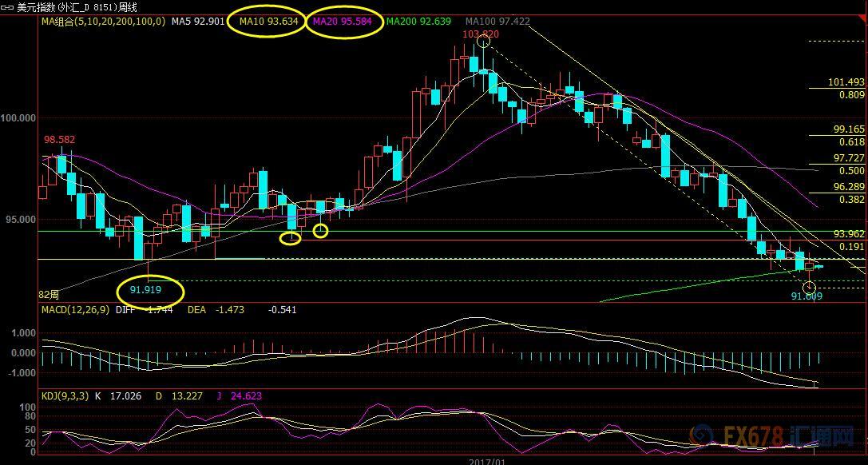Click the K 17.026 value
This screenshot has width=868, height=465.
point(118,396)
